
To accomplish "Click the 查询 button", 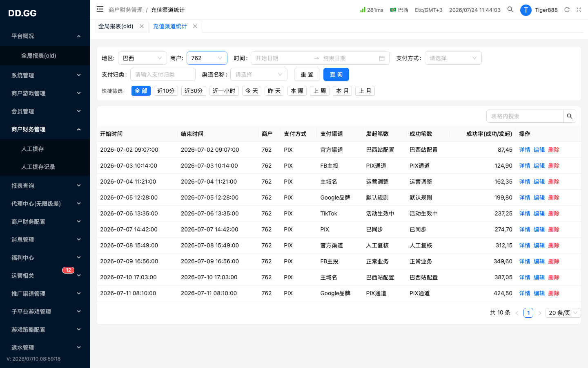I will point(336,74).
